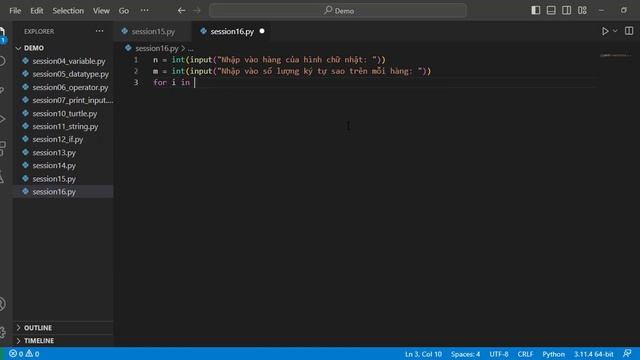The height and width of the screenshot is (360, 640).
Task: Open session07_print_input file in Explorer
Action: (64, 100)
